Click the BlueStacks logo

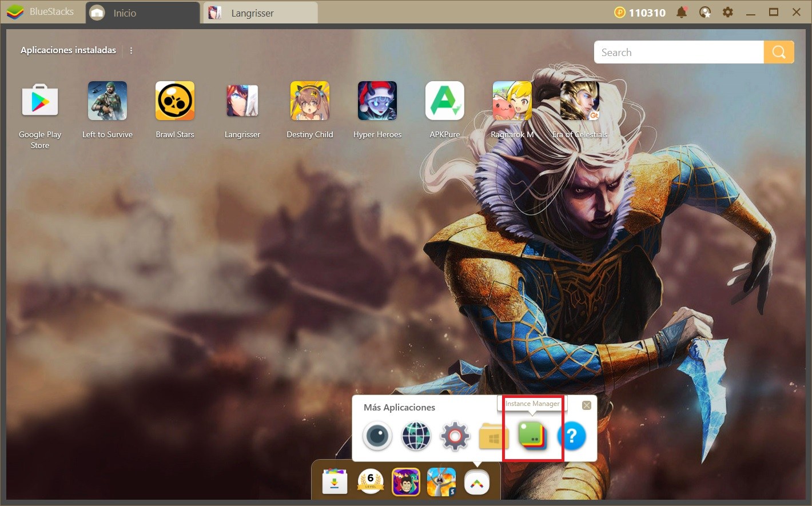15,12
